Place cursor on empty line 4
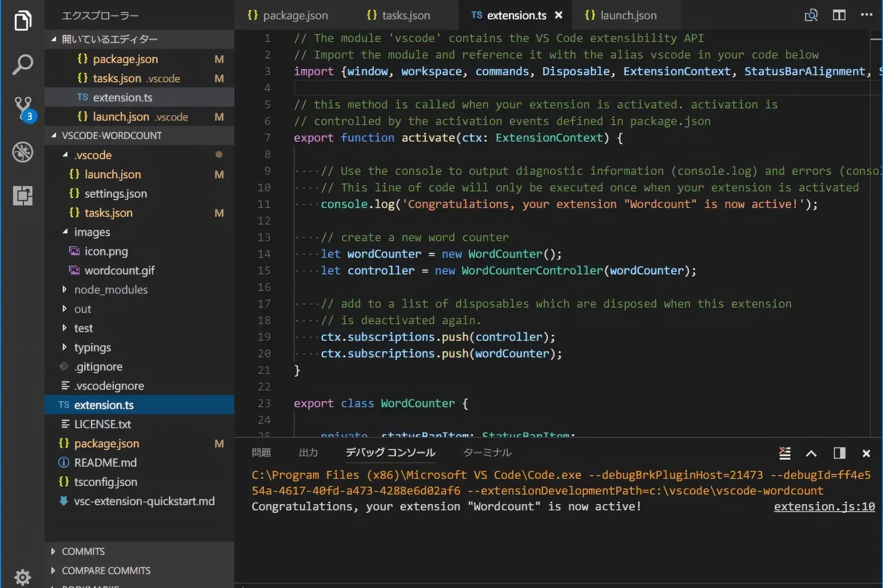The image size is (883, 588). pyautogui.click(x=582, y=88)
